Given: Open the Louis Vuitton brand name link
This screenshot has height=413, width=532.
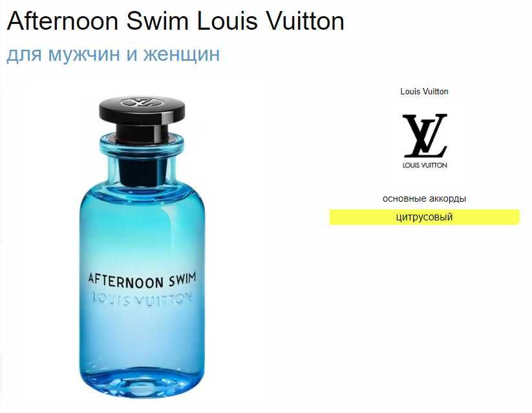Looking at the screenshot, I should 424,91.
